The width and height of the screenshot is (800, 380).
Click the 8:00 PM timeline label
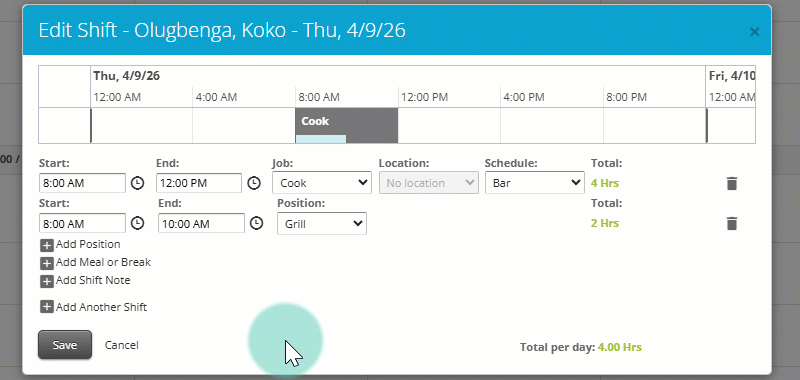626,97
